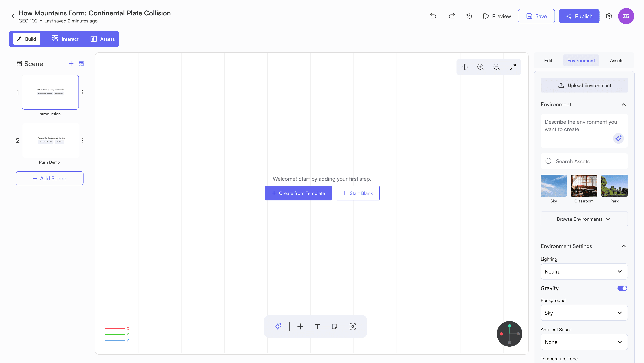Click Create from Template button
Viewport: 644px width, 363px height.
point(298,193)
